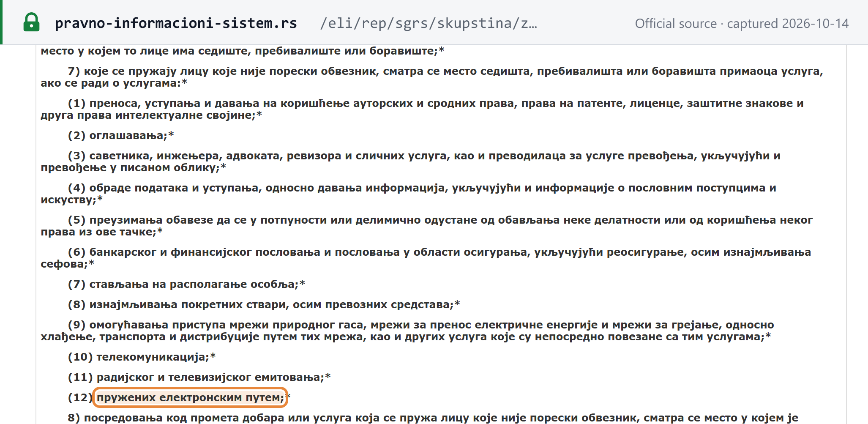The width and height of the screenshot is (868, 424).
Task: Click item (1) 'преноса, уступања и давања'
Action: tap(422, 109)
